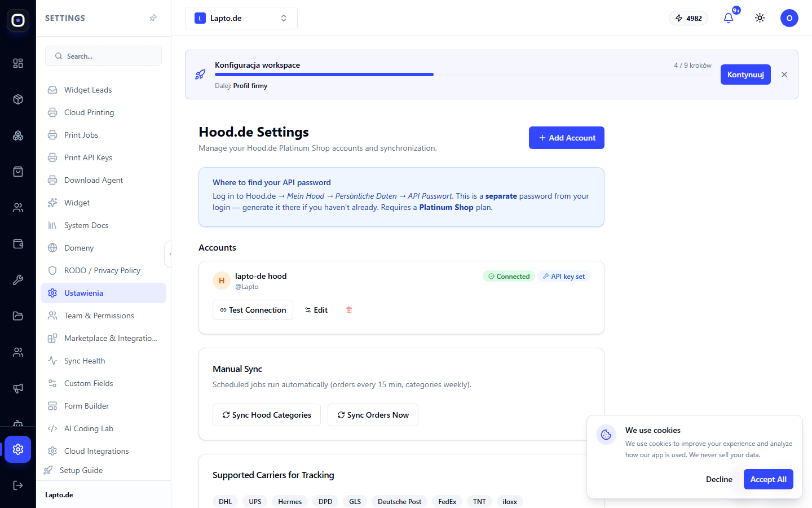
Task: Open the stacked boxes icon in the rail
Action: 18,135
